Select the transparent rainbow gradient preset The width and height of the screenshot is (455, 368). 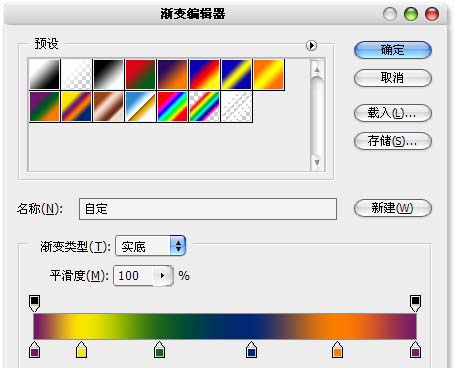coord(204,107)
